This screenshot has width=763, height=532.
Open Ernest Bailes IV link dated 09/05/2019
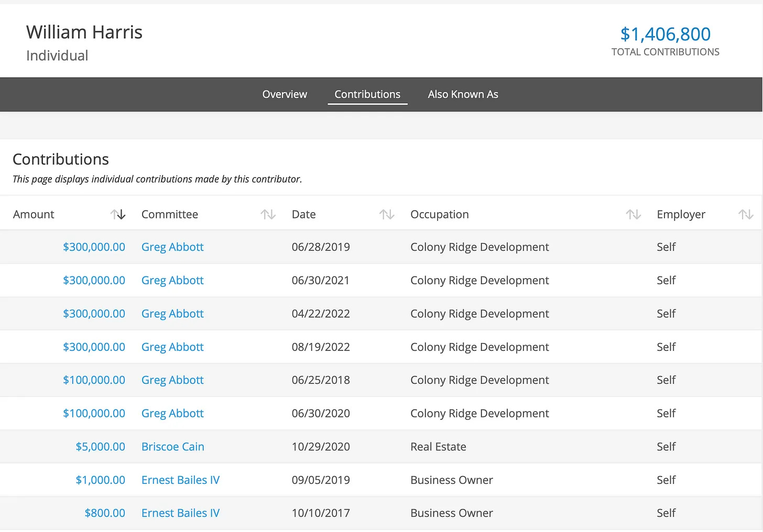180,480
